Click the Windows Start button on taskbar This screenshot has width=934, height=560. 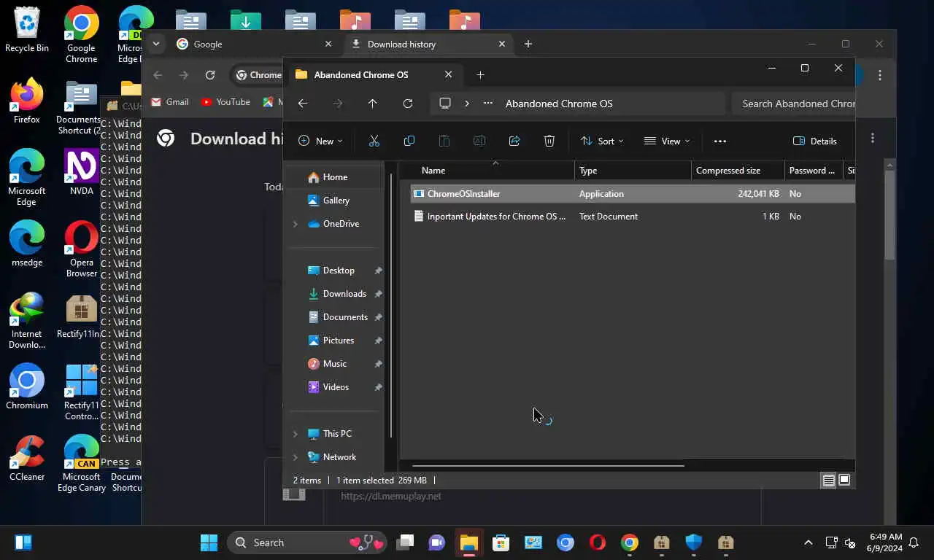point(209,542)
